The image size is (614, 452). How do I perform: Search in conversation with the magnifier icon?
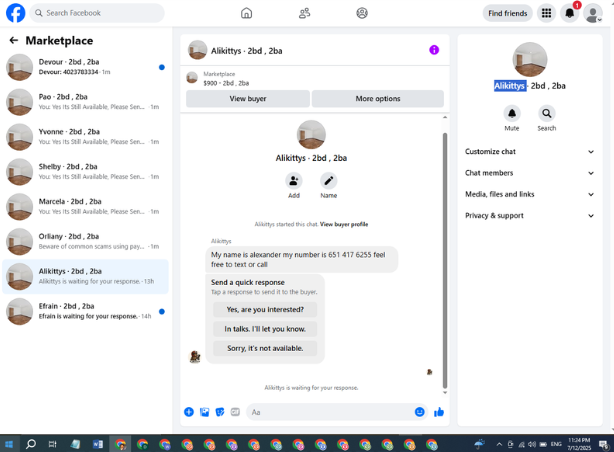(547, 114)
